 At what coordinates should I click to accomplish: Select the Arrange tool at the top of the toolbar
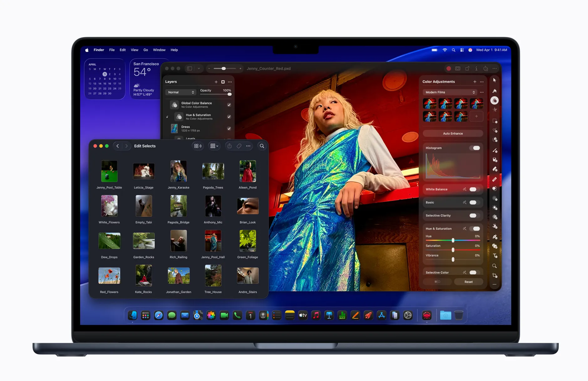[495, 81]
